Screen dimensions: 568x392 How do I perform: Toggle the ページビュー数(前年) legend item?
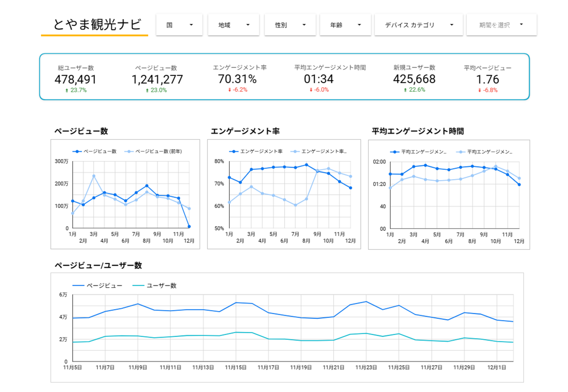point(153,151)
